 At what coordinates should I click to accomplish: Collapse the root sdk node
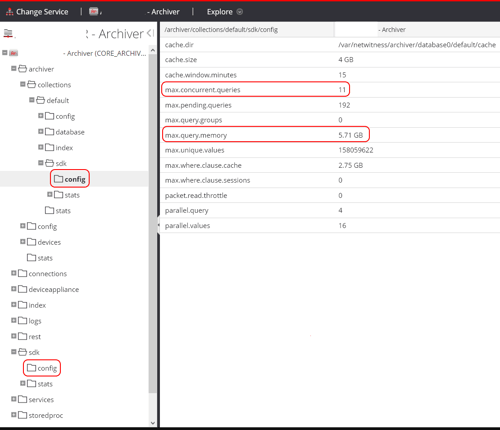tap(14, 352)
